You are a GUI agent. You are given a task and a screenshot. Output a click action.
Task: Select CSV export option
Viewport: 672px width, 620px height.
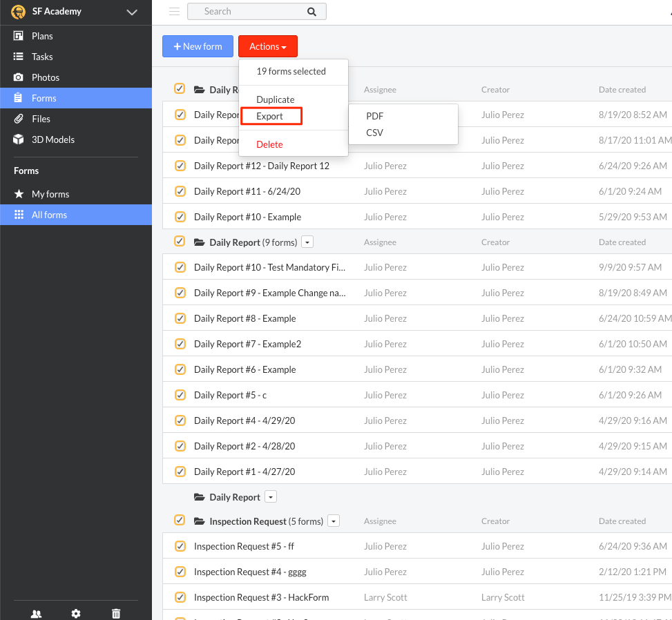[374, 133]
